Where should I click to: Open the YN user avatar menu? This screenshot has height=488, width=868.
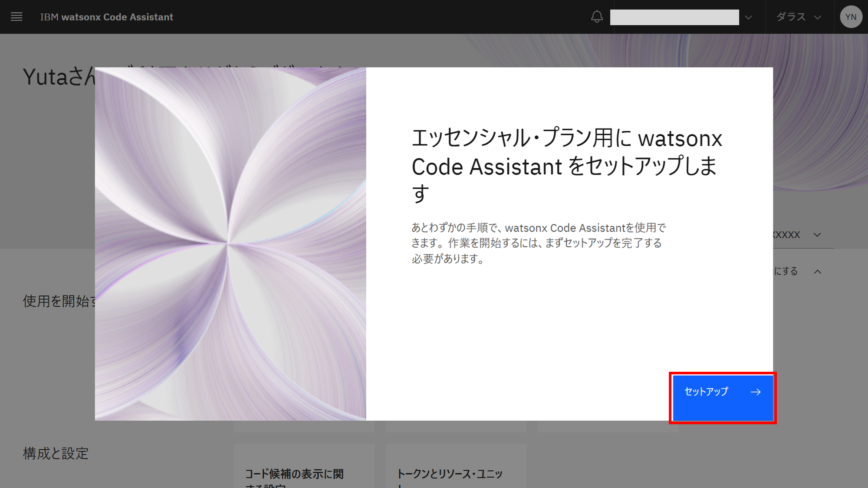pos(851,17)
